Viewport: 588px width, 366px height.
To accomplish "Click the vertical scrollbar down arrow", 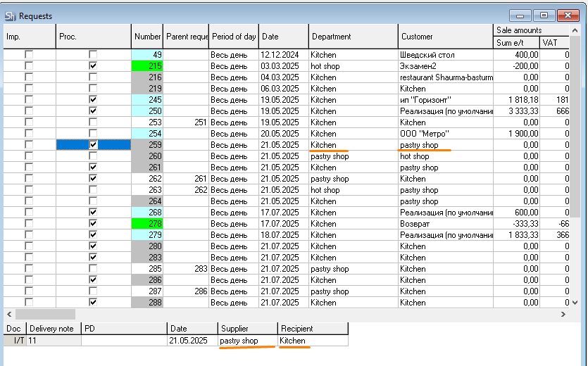I will (574, 302).
